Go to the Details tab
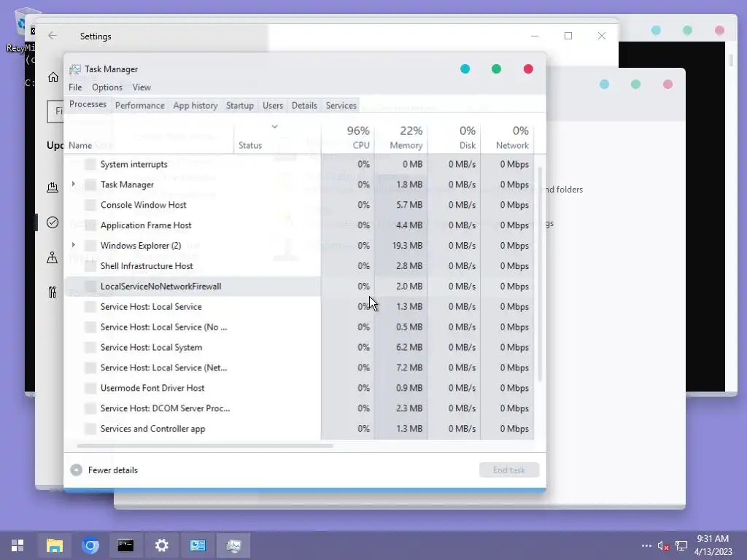This screenshot has width=747, height=560. [304, 105]
